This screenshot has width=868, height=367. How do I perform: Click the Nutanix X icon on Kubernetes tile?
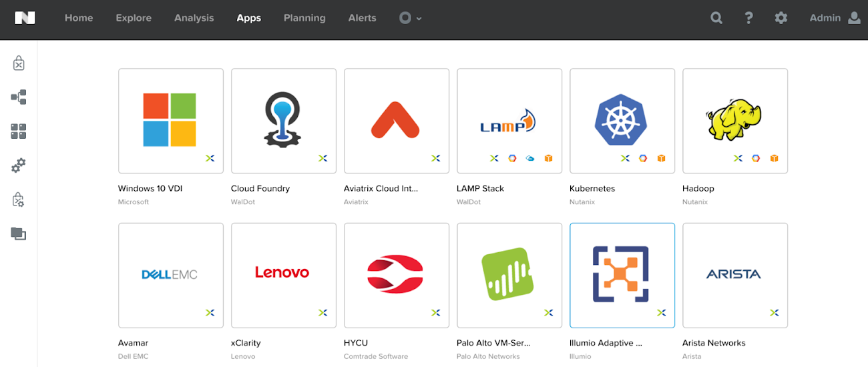click(x=625, y=158)
